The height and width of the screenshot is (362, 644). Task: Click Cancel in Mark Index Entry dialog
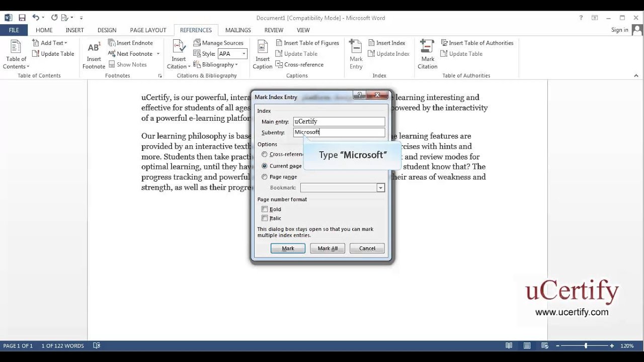point(367,248)
